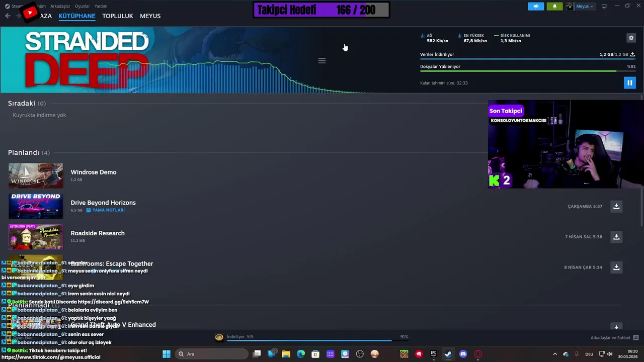Click the Dosyalar Yükleniyor progress bar
This screenshot has height=362, width=644.
[527, 71]
